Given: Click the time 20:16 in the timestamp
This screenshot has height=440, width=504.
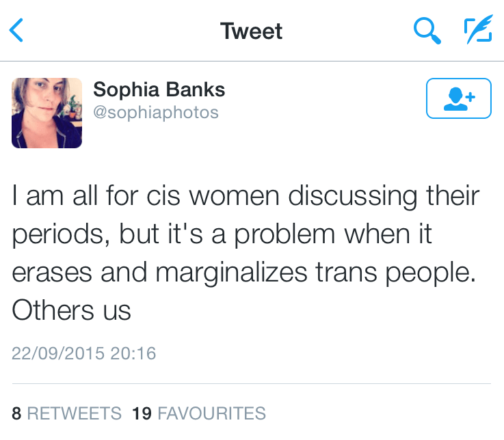Looking at the screenshot, I should coord(132,353).
